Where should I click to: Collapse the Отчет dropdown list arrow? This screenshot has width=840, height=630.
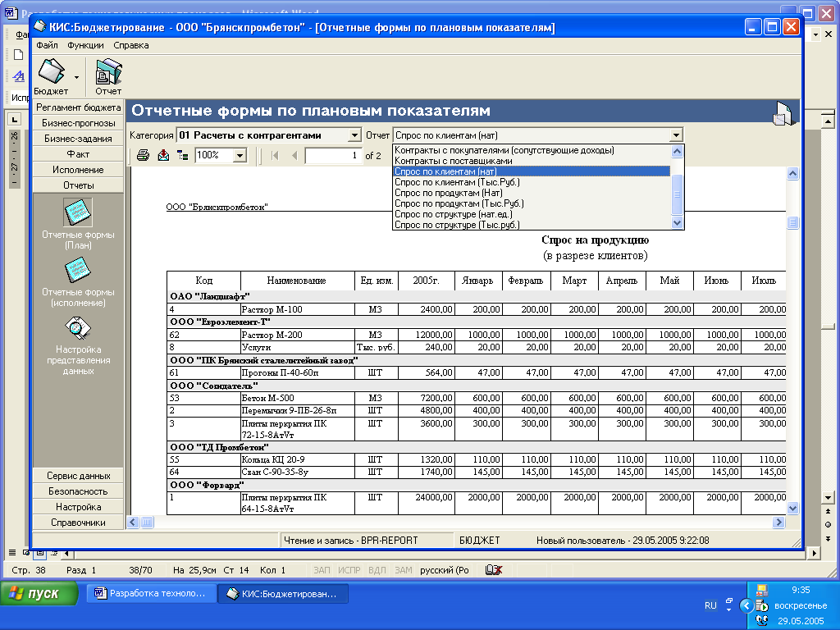675,135
